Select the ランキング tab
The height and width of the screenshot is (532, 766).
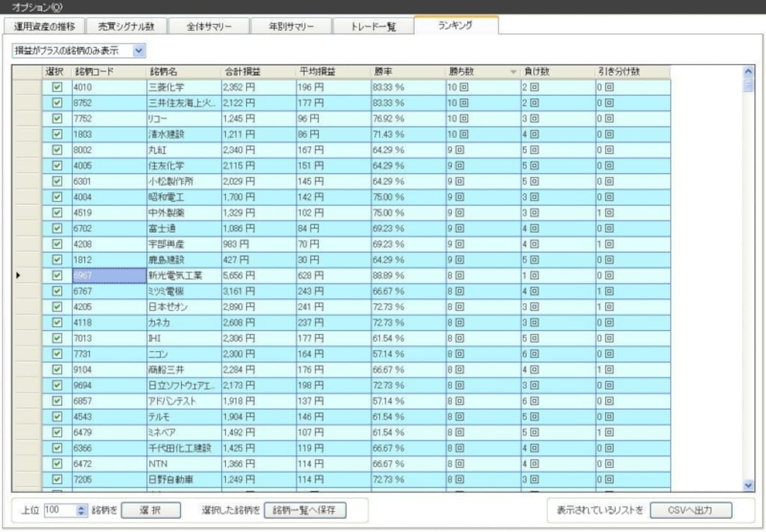(x=456, y=25)
